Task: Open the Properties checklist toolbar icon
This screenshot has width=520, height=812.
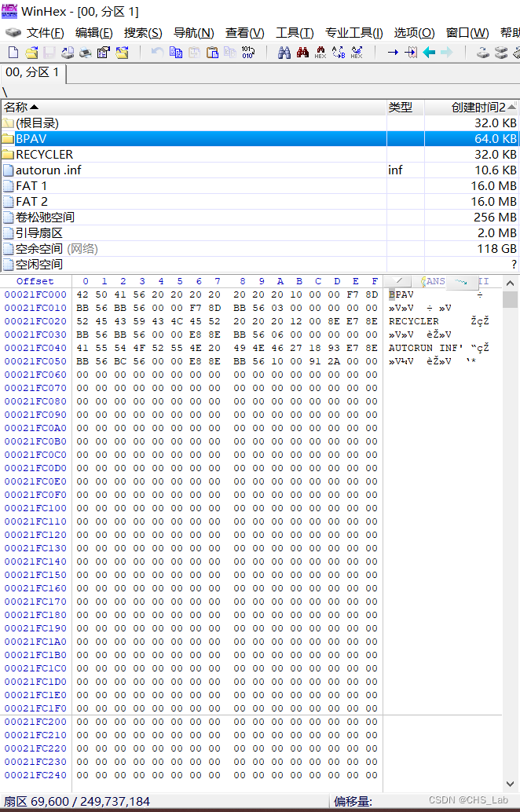Action: coord(104,53)
